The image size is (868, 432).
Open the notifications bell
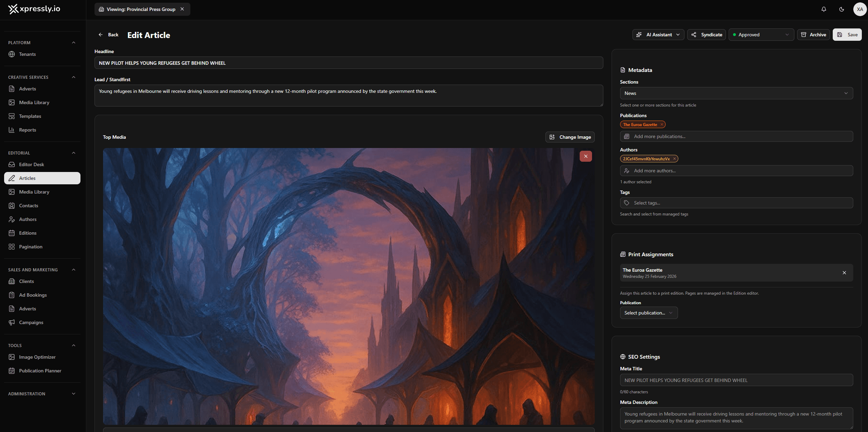coord(823,9)
